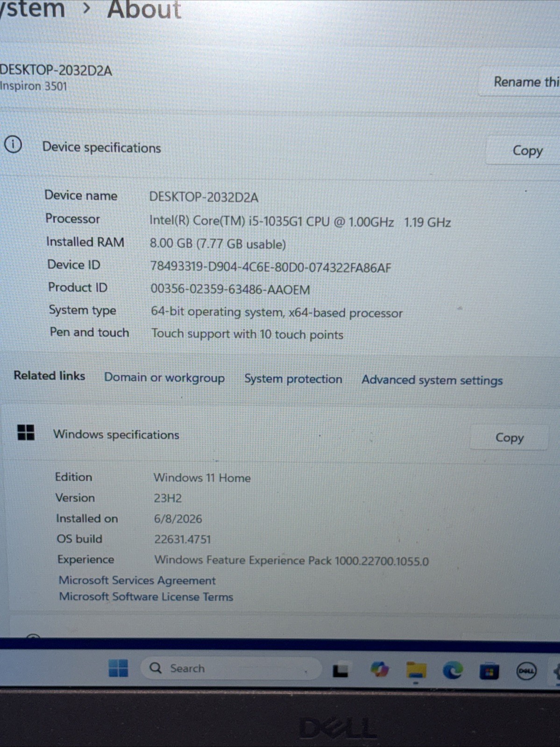Click the OS build label
This screenshot has height=747, width=560.
(x=79, y=539)
